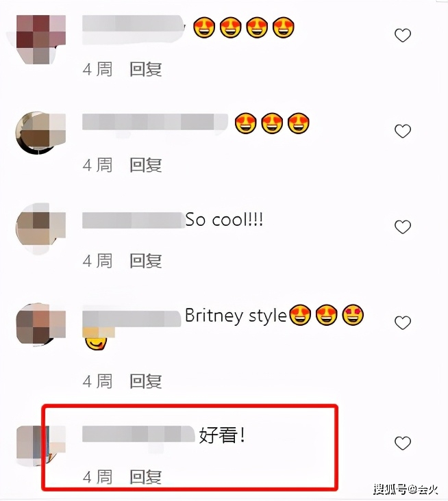Open username before "So cool!!!"
Image resolution: width=448 pixels, height=501 pixels.
134,220
